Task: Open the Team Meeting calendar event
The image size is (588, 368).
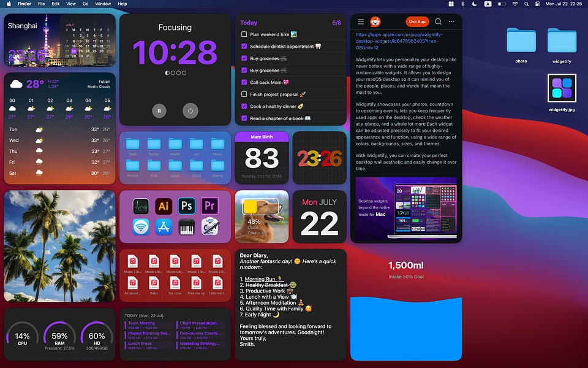Action: coord(149,325)
